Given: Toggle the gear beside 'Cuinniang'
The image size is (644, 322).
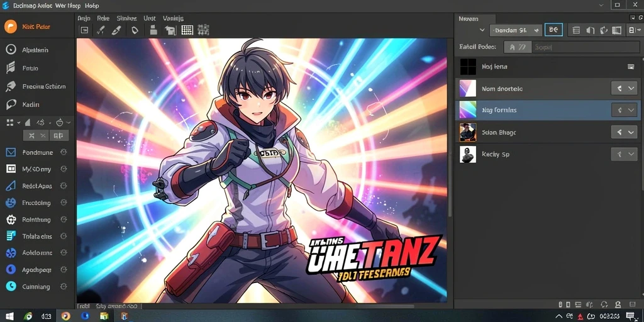Looking at the screenshot, I should pyautogui.click(x=64, y=287).
